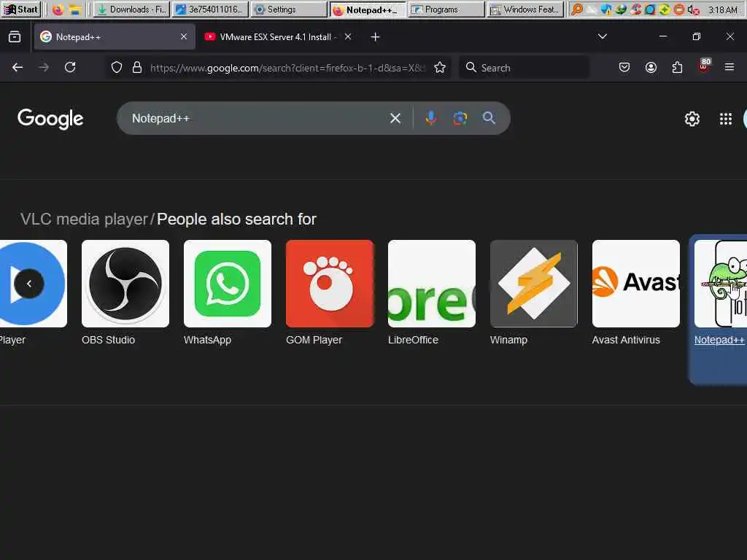This screenshot has width=747, height=560.
Task: Open OBS Studio thumbnail
Action: pos(125,284)
